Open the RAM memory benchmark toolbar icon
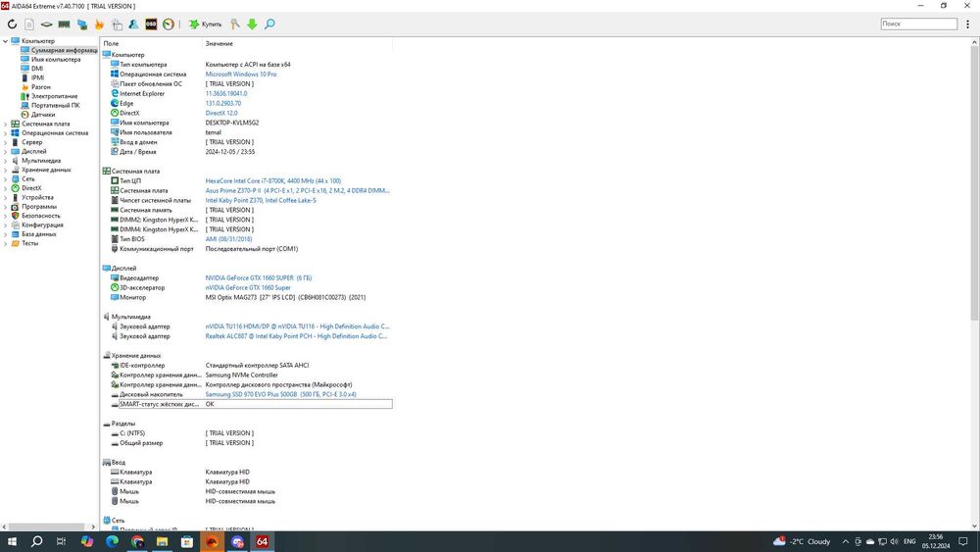 click(64, 24)
